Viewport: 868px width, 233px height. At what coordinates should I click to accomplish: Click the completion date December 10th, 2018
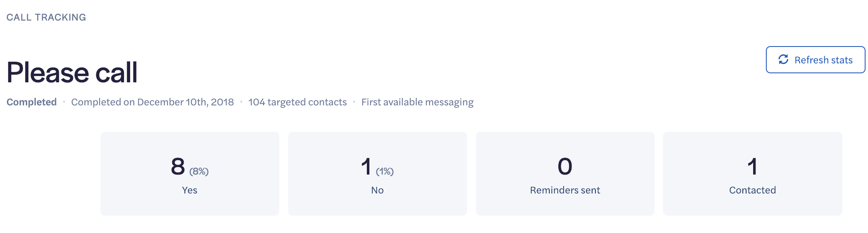[185, 102]
